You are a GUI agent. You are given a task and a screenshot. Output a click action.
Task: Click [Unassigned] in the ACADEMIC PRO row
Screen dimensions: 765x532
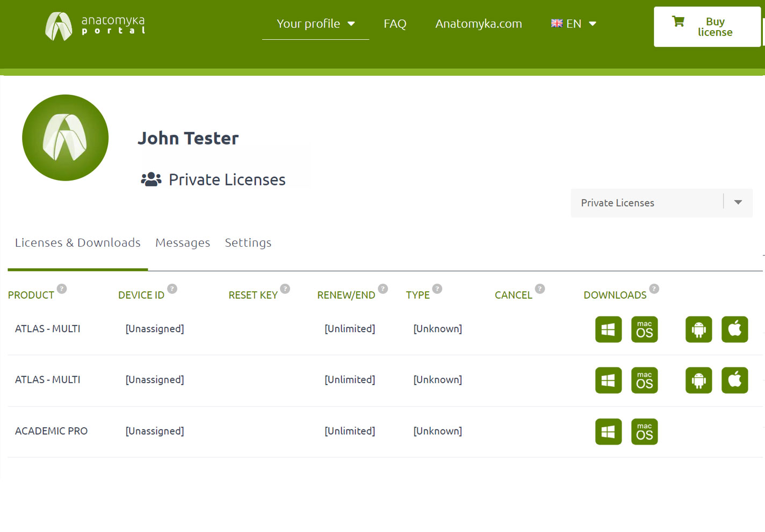tap(155, 431)
